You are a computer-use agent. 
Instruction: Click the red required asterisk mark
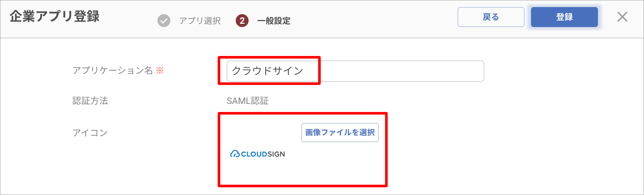pos(160,70)
